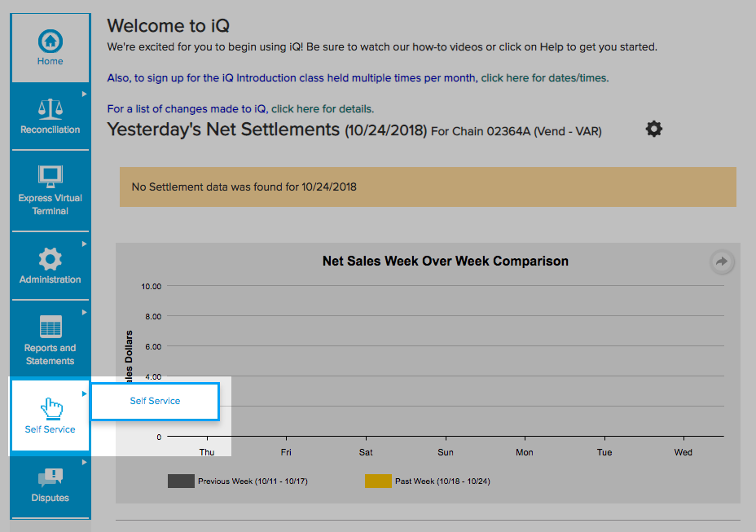Click 'Net Sales Week Over Week Comparison' title
Viewport: 756px width, 532px height.
[446, 262]
